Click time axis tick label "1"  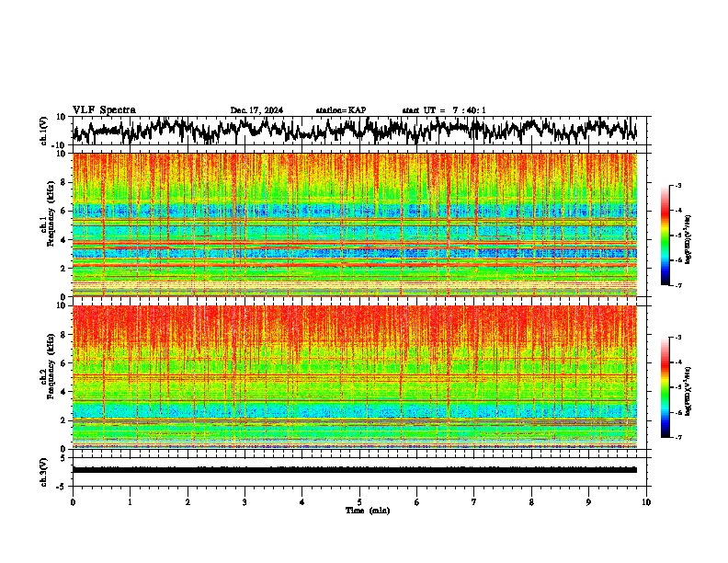pyautogui.click(x=130, y=502)
